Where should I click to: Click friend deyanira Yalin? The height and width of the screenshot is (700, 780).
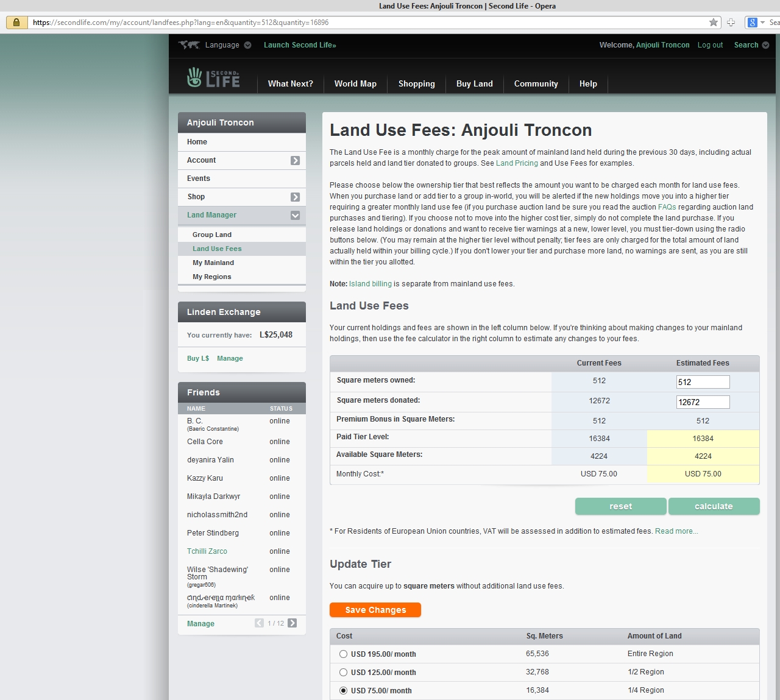click(210, 460)
